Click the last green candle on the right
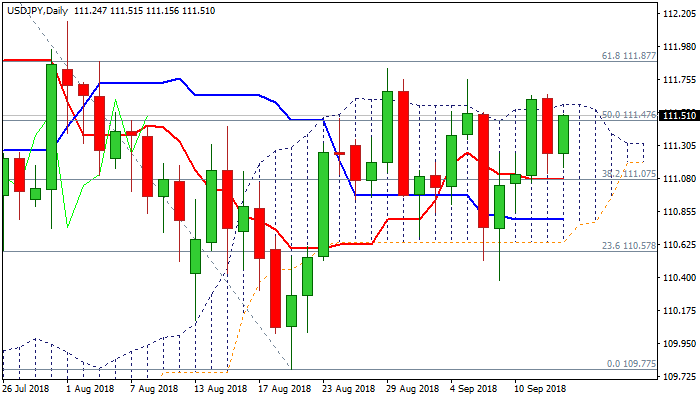The height and width of the screenshot is (400, 700). click(564, 134)
